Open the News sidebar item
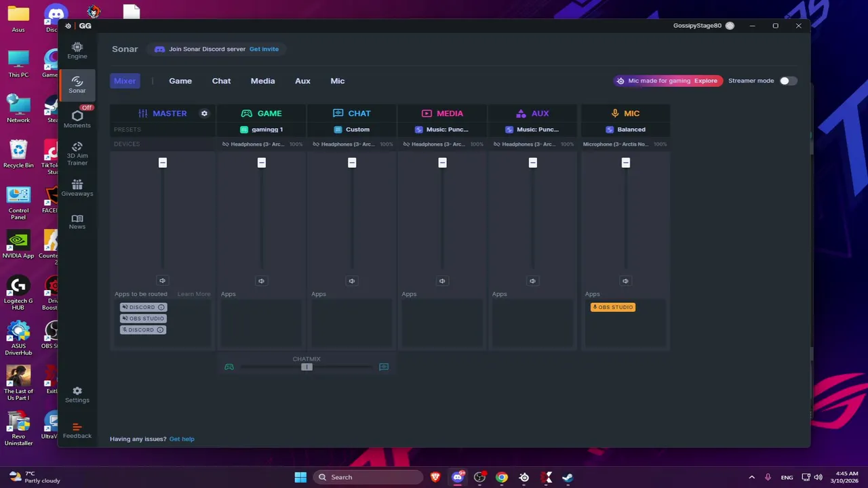Screen dimensions: 868x488 pyautogui.click(x=77, y=222)
